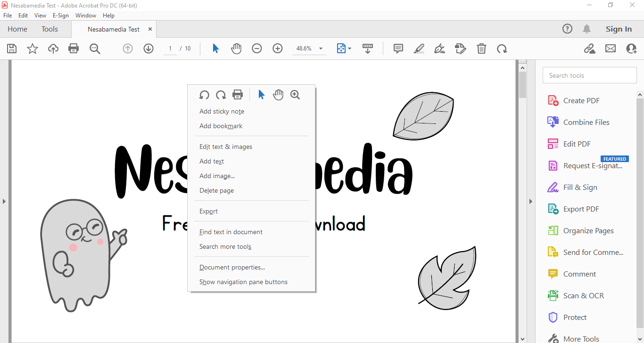Click the zoom out minus icon
This screenshot has width=644, height=343.
tap(257, 49)
